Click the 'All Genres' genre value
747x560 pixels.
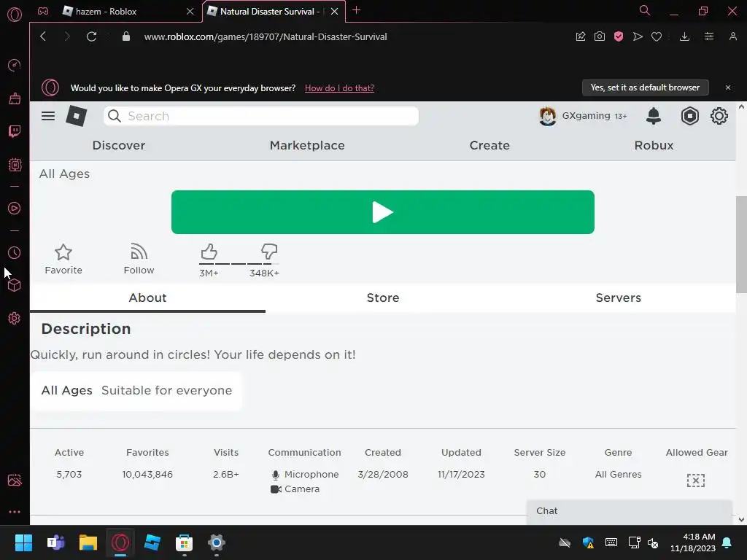(x=618, y=474)
